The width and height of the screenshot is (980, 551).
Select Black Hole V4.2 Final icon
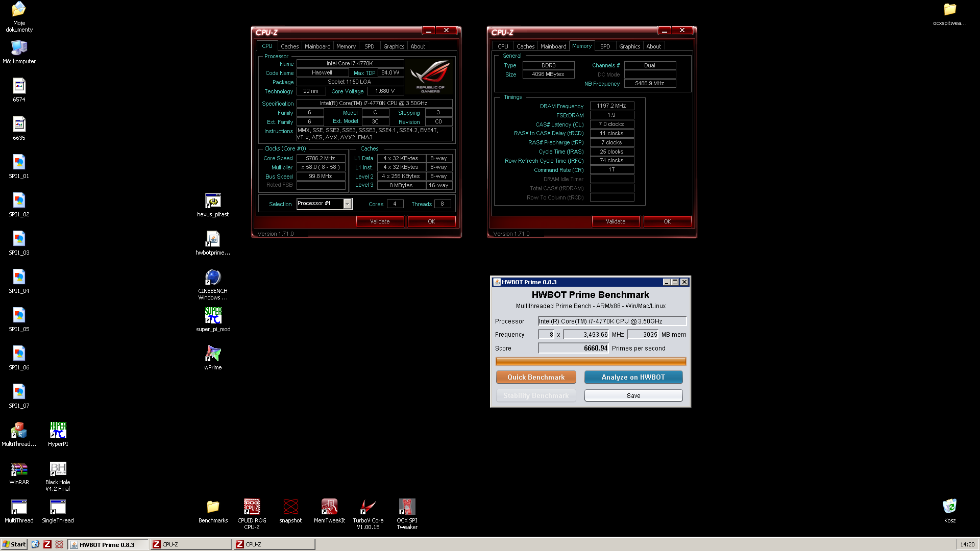click(x=58, y=476)
